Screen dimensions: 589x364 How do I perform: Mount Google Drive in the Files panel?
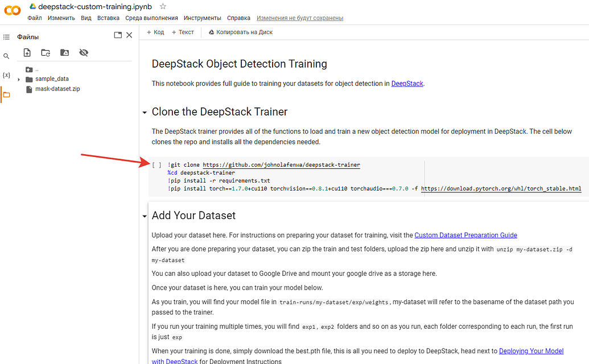tap(64, 52)
